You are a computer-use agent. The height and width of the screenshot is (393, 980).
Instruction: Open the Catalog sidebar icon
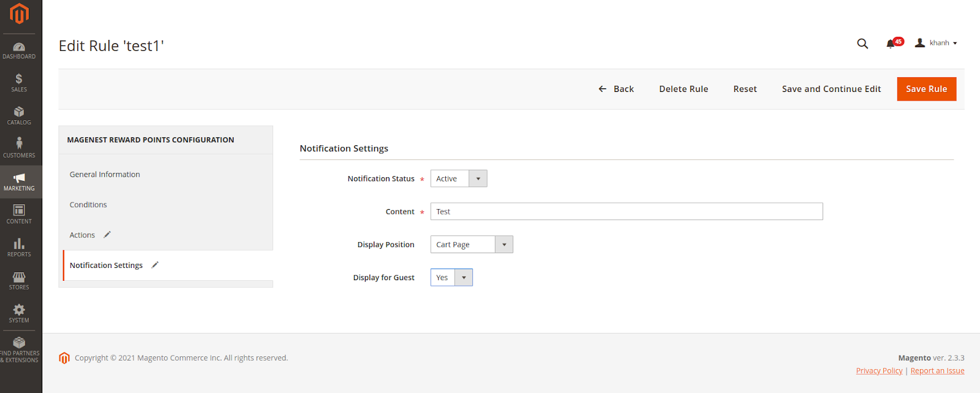(19, 115)
